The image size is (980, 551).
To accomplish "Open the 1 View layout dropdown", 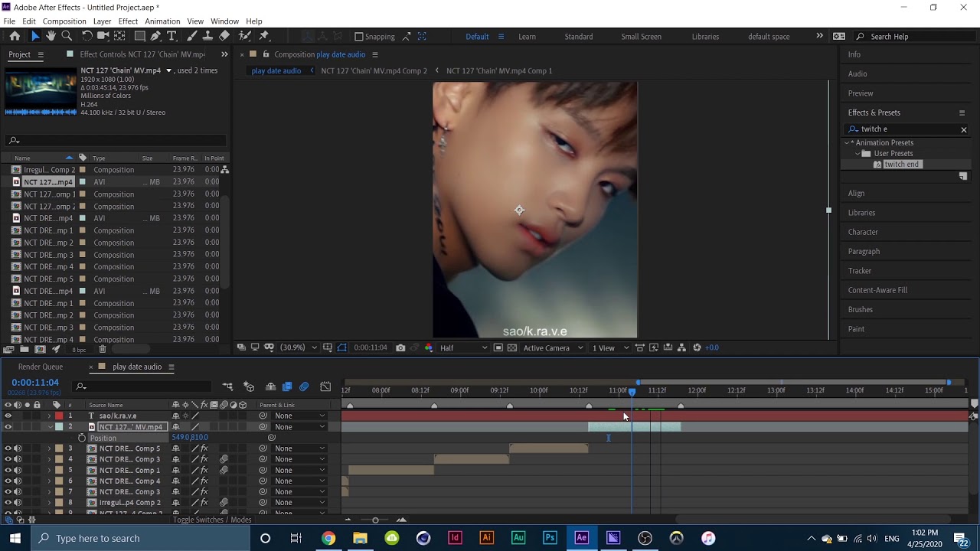I will (609, 347).
